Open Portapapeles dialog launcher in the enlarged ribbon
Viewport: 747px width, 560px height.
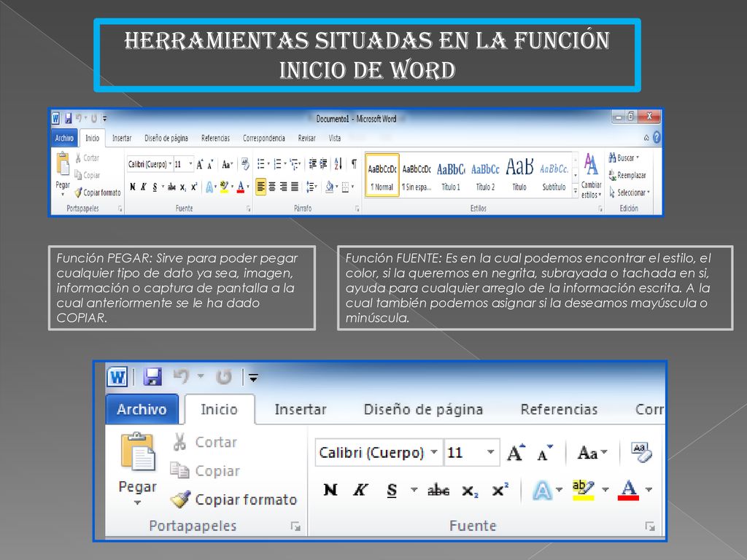296,526
